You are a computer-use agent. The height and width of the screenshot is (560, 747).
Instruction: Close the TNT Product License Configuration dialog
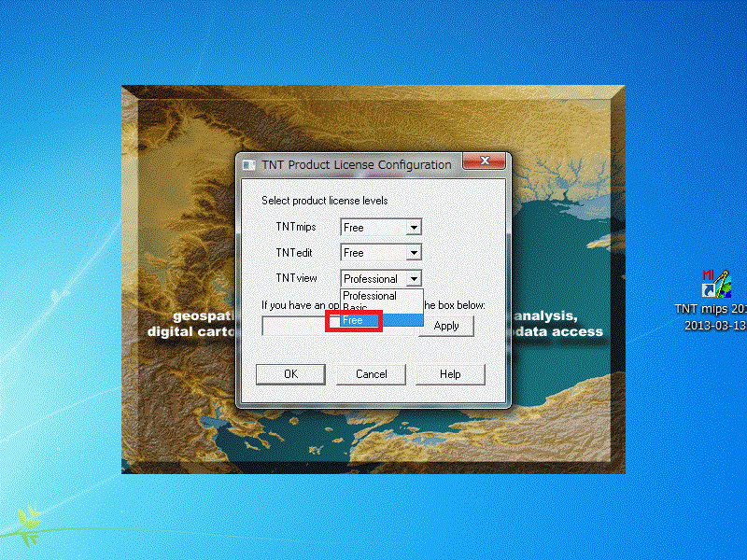pos(484,161)
